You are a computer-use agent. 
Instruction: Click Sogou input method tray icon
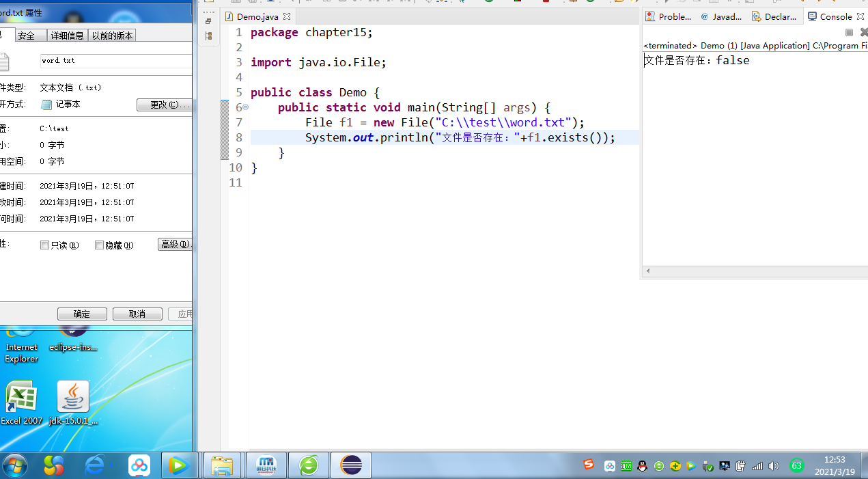point(589,465)
